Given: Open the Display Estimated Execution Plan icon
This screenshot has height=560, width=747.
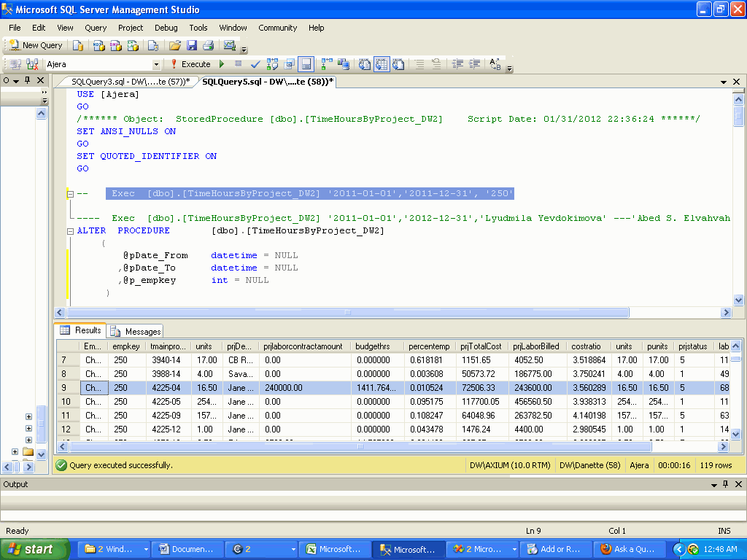Looking at the screenshot, I should click(x=273, y=63).
